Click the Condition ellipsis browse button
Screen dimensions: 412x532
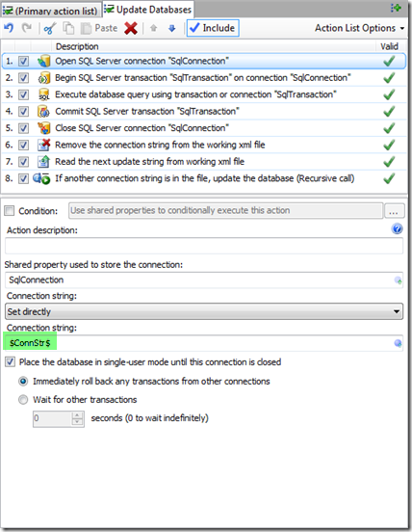pyautogui.click(x=394, y=211)
